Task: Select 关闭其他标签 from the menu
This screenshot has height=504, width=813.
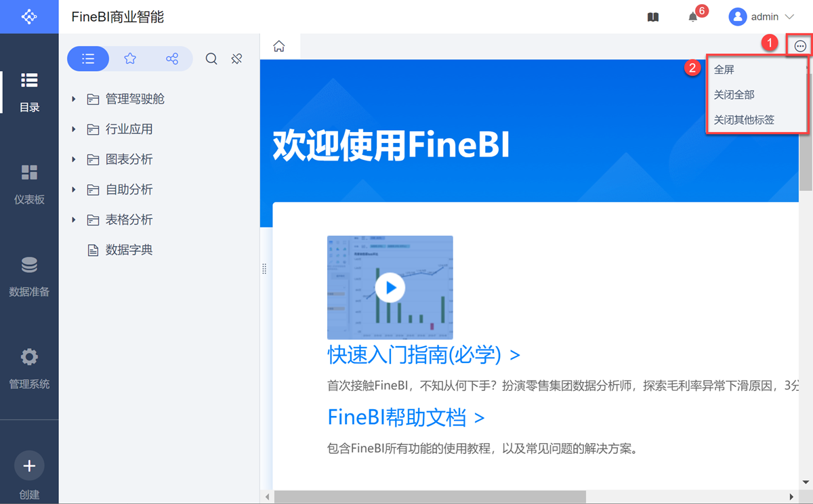Action: [x=744, y=120]
